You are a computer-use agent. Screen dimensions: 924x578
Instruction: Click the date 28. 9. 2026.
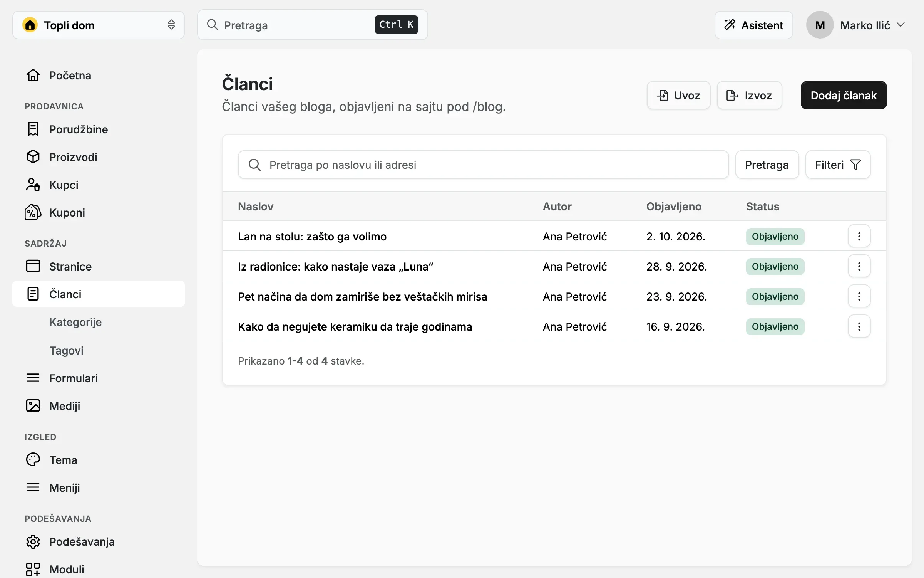coord(676,266)
